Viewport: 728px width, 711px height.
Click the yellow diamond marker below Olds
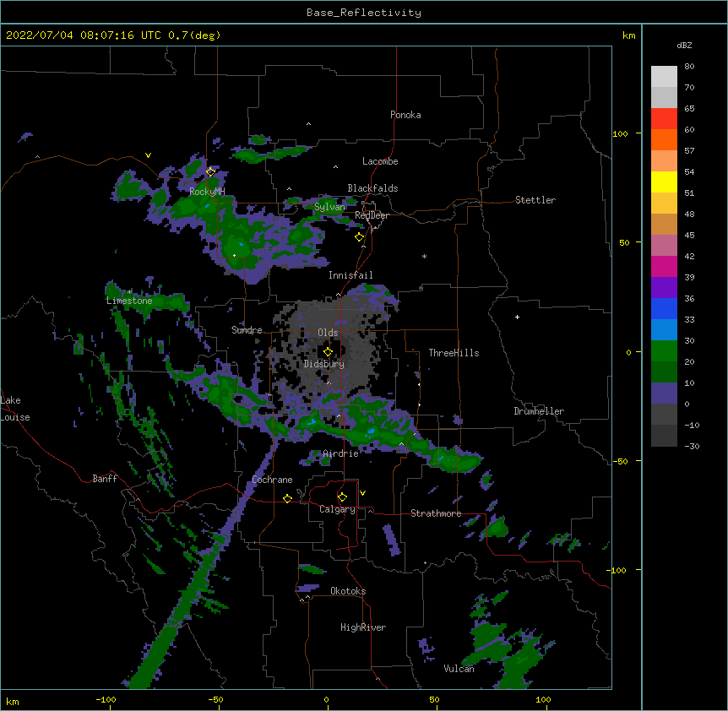click(x=328, y=351)
